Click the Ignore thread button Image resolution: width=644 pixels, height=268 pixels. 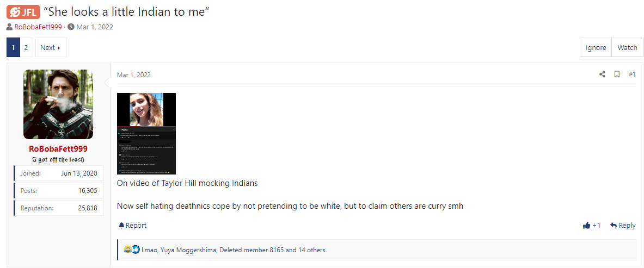(x=596, y=48)
